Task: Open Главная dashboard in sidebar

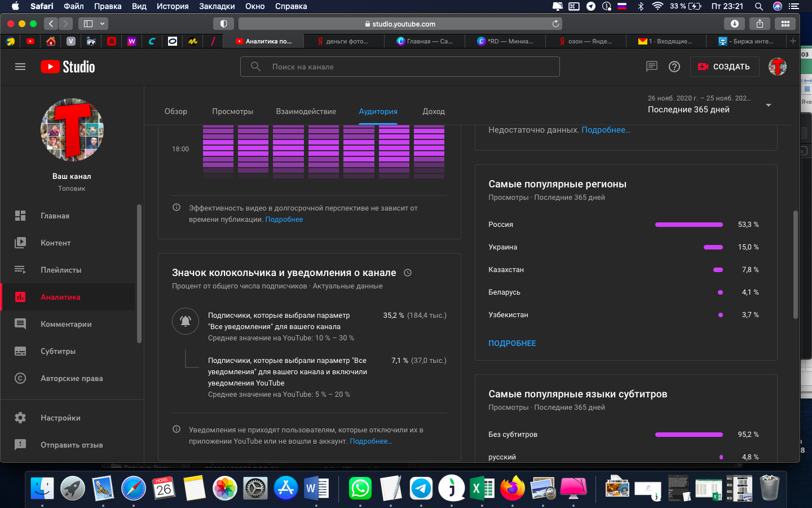Action: coord(68,216)
